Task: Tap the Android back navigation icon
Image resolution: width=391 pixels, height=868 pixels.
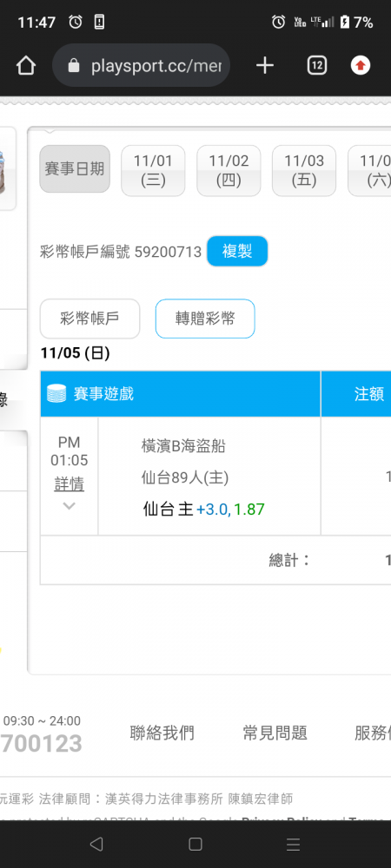Action: [96, 844]
